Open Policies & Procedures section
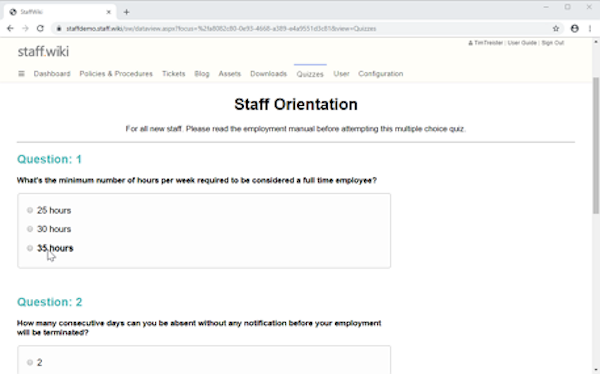 coord(116,73)
